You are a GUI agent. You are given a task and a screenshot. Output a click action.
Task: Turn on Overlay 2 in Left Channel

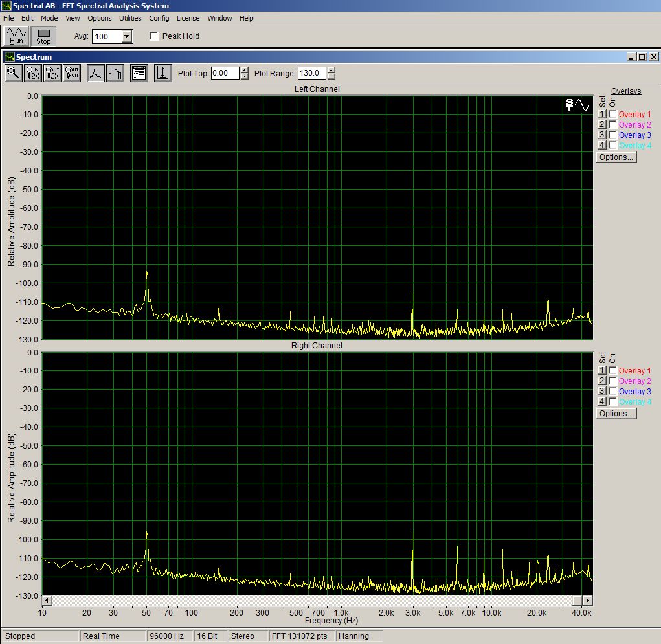tap(613, 125)
